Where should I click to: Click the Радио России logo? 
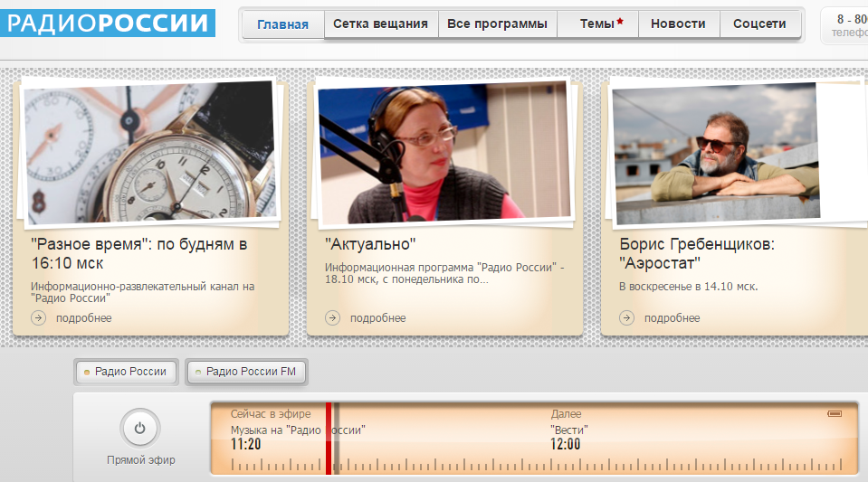point(108,23)
